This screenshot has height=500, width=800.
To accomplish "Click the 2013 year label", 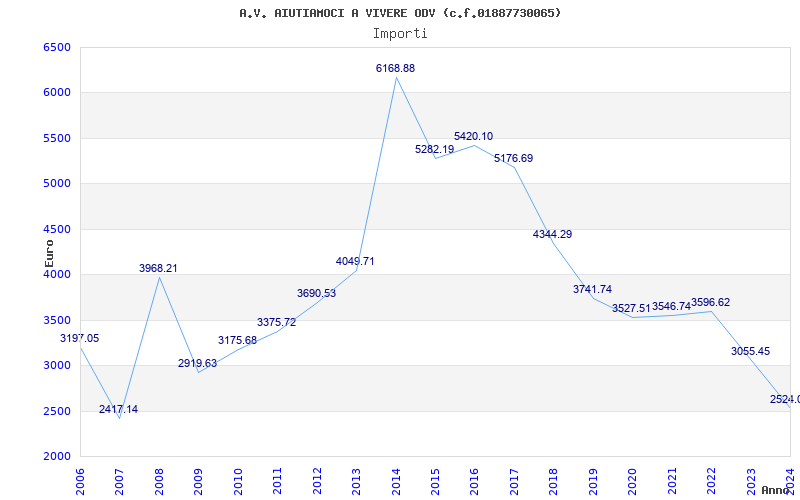I will coord(356,481).
